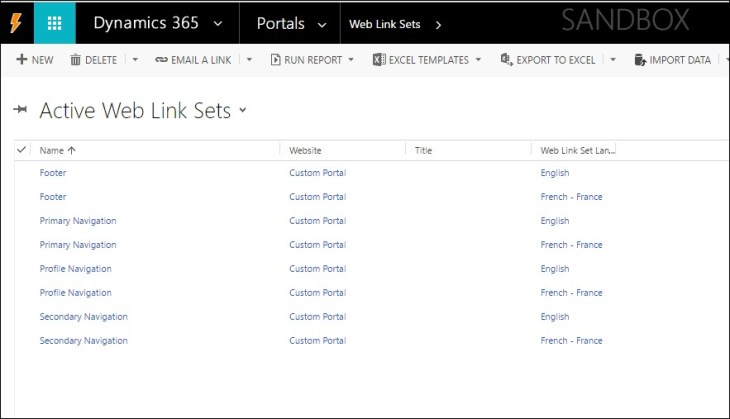
Task: Click the Delete trash can icon
Action: pos(75,60)
